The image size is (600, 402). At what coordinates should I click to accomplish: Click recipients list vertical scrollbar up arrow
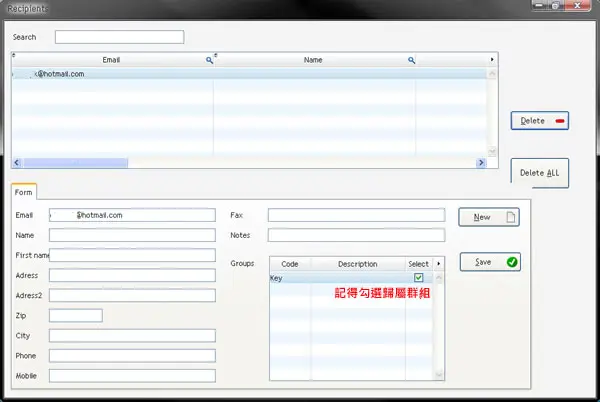[492, 73]
